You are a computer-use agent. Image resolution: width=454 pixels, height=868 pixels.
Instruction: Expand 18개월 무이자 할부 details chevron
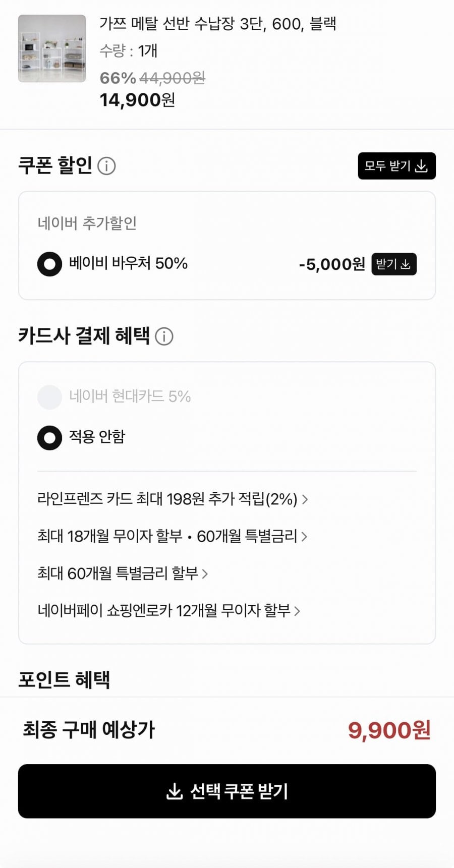pos(304,536)
